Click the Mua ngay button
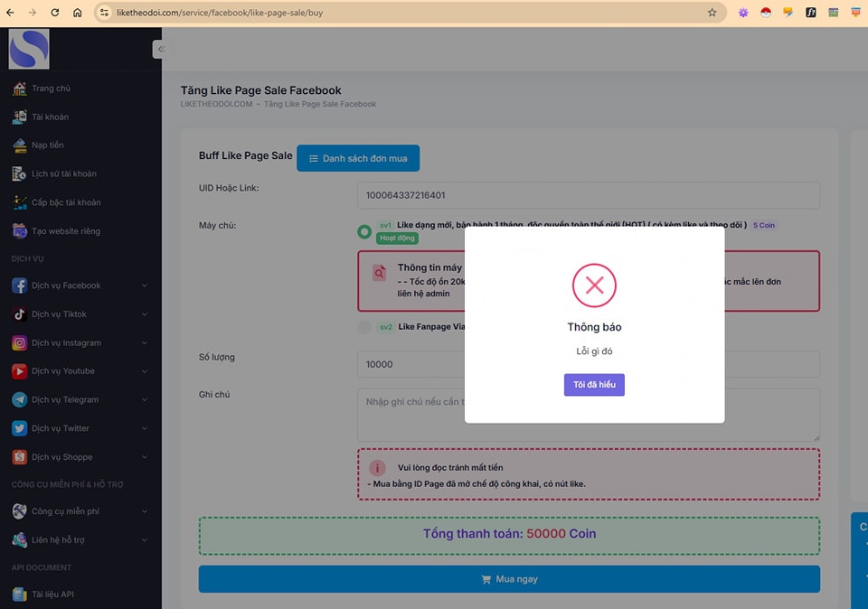The height and width of the screenshot is (609, 868). pos(509,579)
